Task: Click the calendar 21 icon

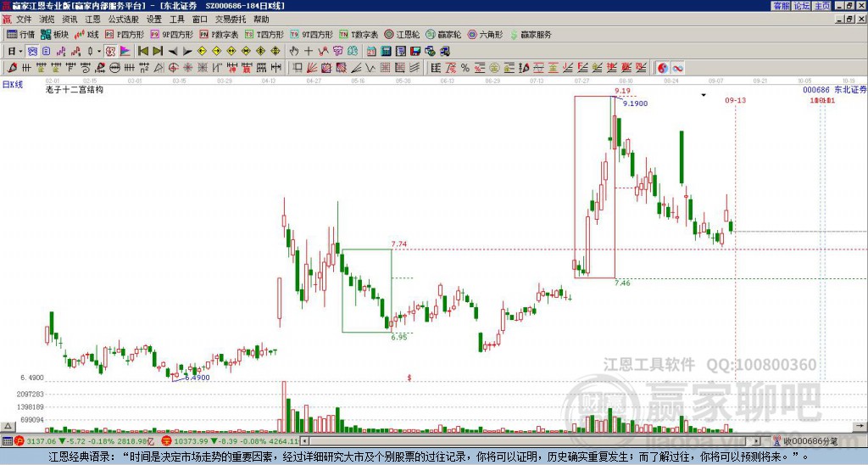Action: 371,52
